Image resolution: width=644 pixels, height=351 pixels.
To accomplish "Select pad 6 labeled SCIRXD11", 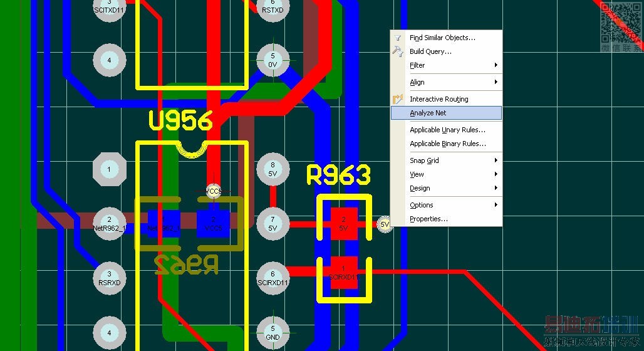I will point(273,278).
